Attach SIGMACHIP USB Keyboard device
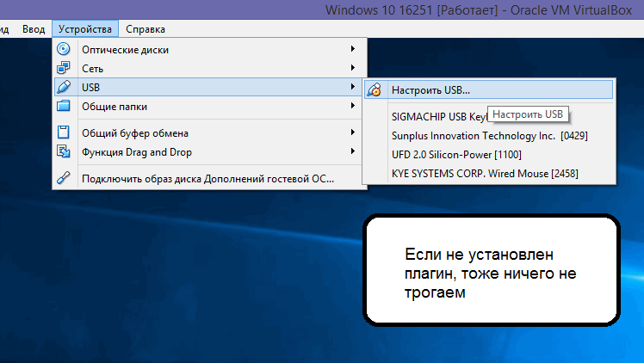This screenshot has height=363, width=644. click(x=488, y=116)
